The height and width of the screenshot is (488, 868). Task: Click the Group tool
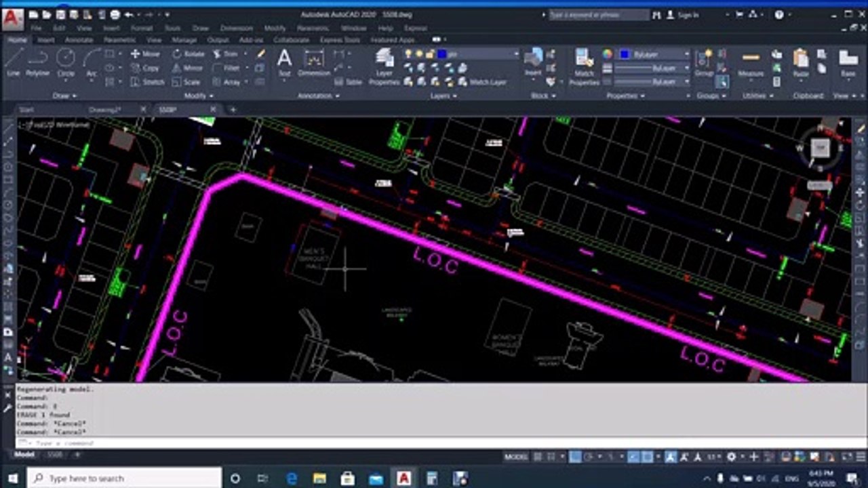(704, 62)
